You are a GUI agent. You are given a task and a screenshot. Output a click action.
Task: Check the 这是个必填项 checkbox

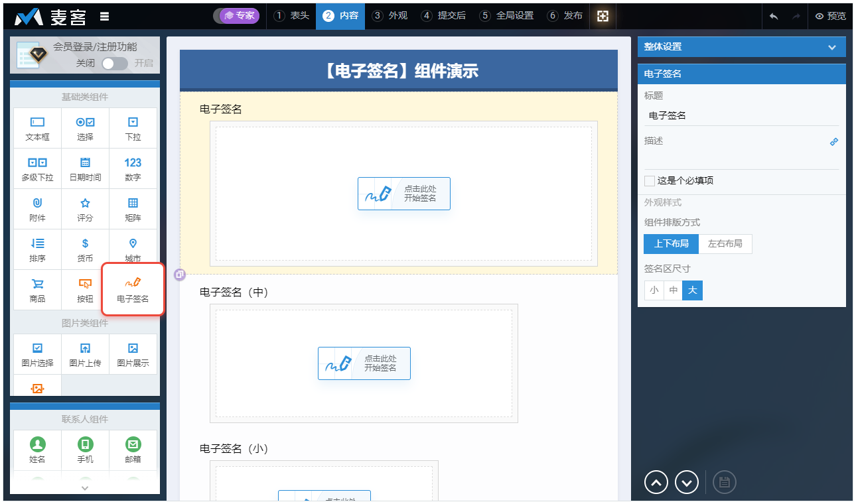650,180
